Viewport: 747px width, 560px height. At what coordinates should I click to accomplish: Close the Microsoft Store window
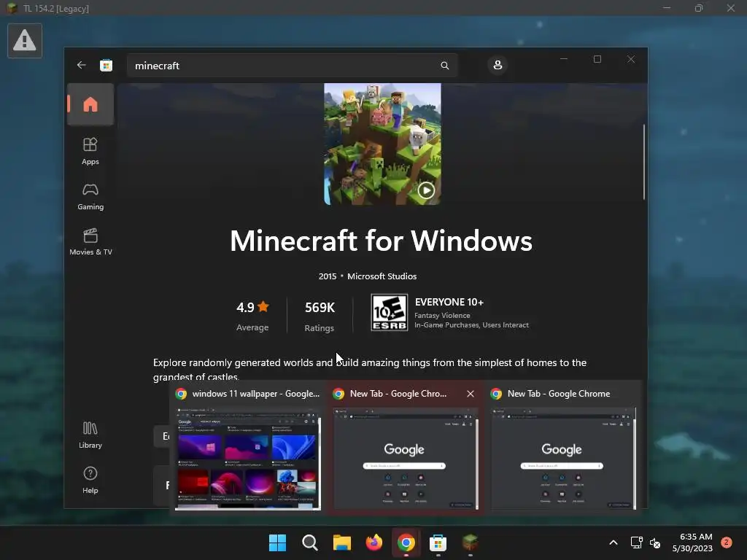(x=631, y=59)
